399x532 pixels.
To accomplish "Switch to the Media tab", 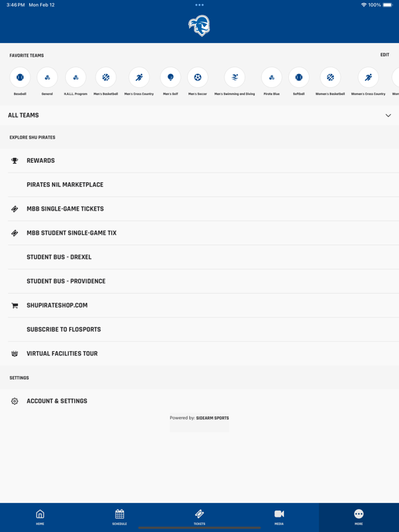I will (x=279, y=517).
